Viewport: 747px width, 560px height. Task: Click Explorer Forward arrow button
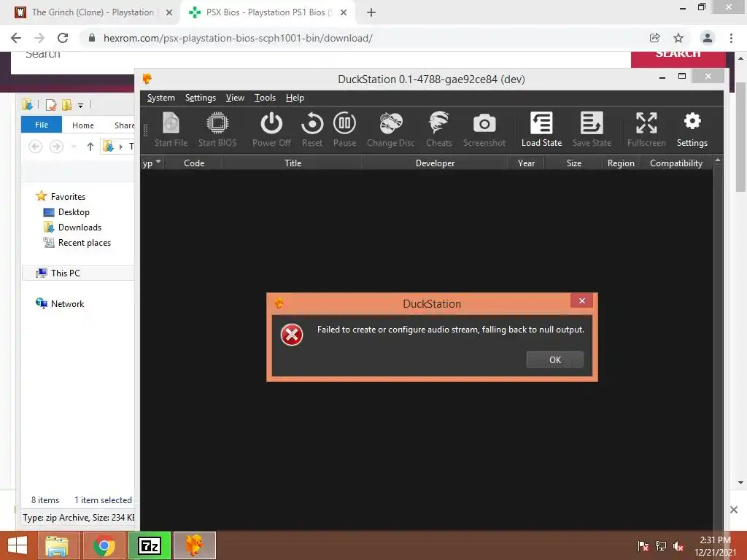pyautogui.click(x=56, y=147)
